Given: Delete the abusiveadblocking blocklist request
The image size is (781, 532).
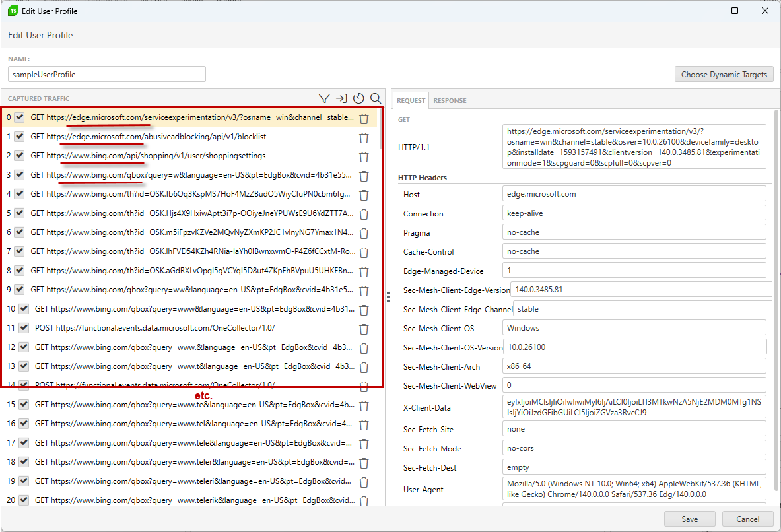Looking at the screenshot, I should [x=364, y=137].
